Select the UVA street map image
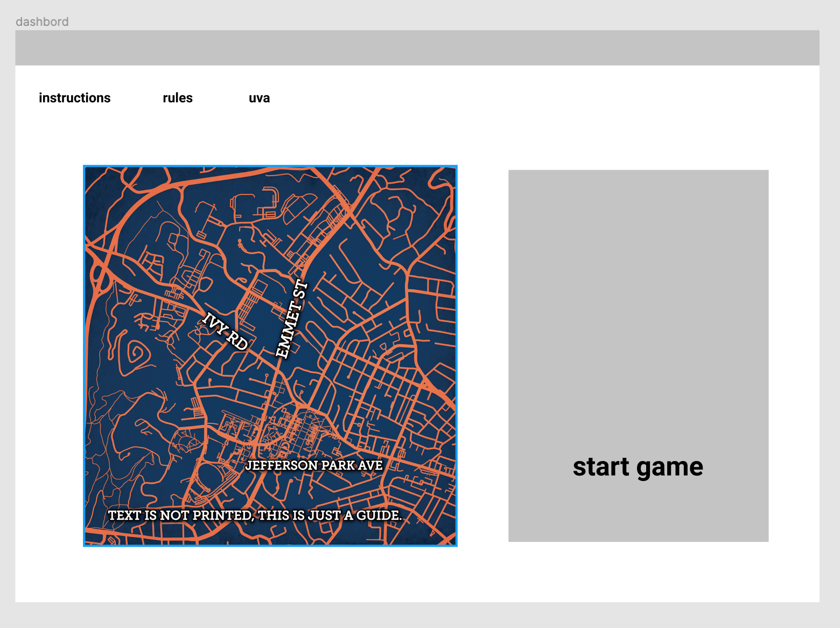 (270, 356)
